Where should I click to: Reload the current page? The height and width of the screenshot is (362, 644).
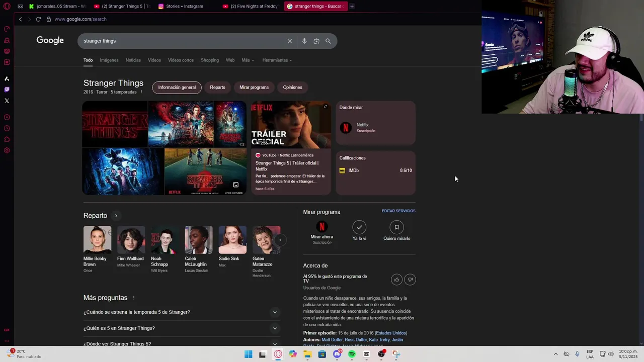tap(38, 19)
